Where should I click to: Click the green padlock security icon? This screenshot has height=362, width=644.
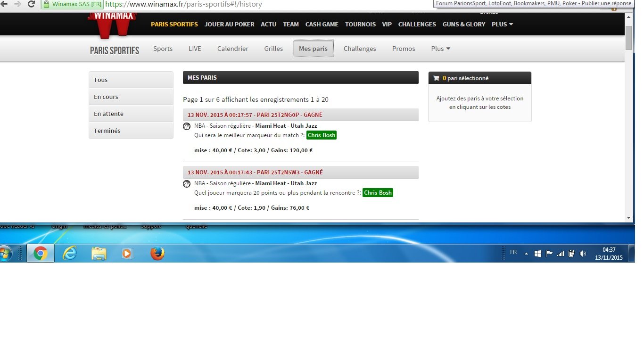[x=46, y=4]
